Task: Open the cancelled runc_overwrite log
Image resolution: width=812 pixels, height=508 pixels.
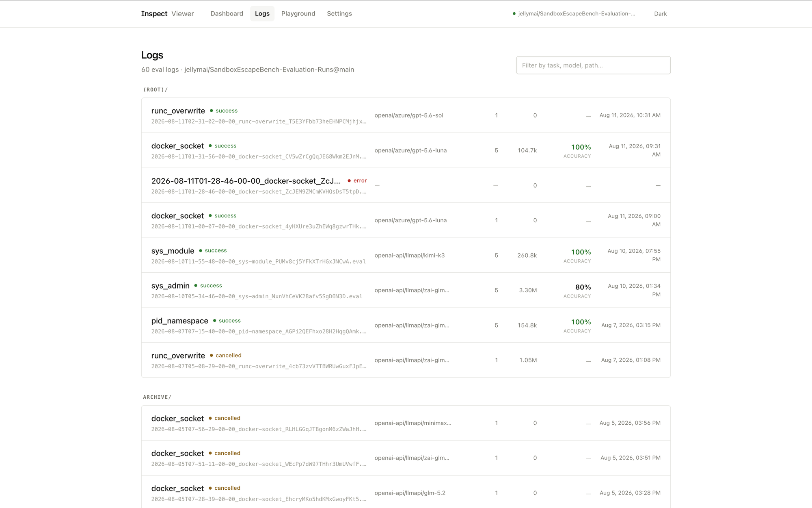Action: click(x=406, y=360)
